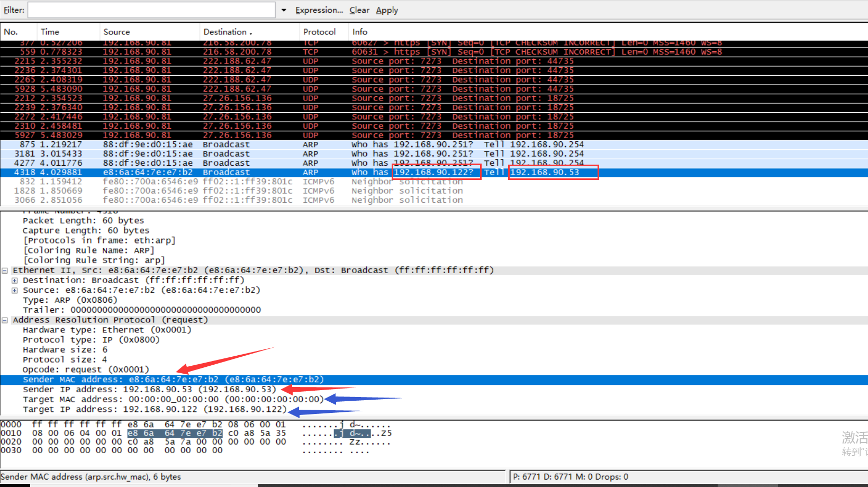Select Protocols in frame: eth:arp line
The width and height of the screenshot is (868, 487).
pyautogui.click(x=99, y=240)
